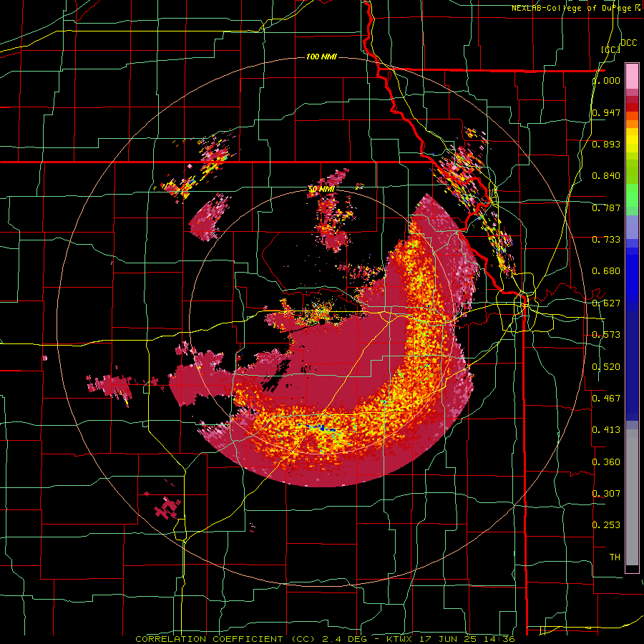Screen dimensions: 644x644
Task: Click the small crimson echo cluster in the far southwest
Action: (167, 508)
